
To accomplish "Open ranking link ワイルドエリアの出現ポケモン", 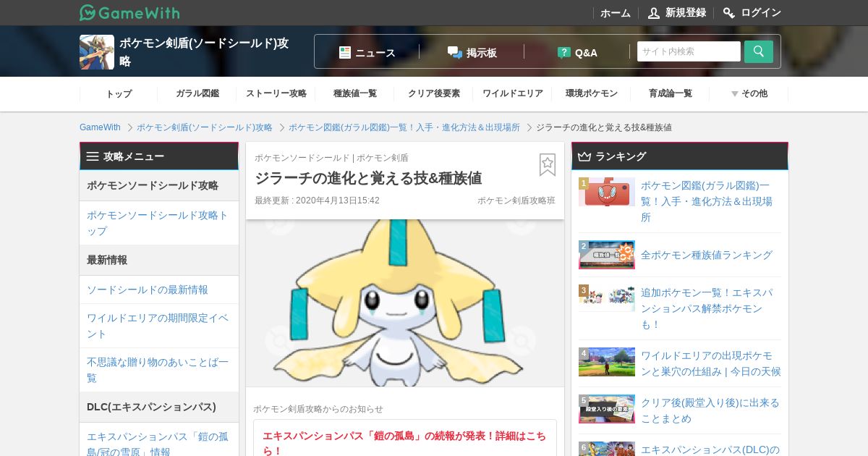I will coord(711,363).
